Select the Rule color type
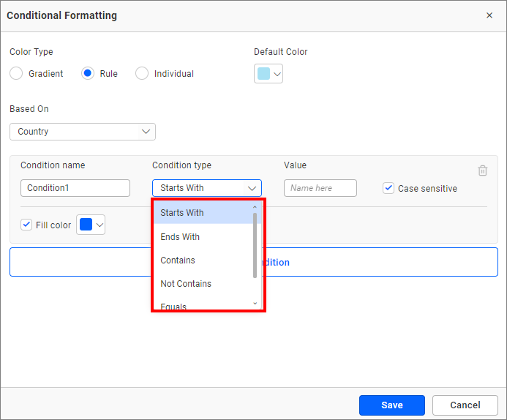This screenshot has width=507, height=420. pos(88,74)
